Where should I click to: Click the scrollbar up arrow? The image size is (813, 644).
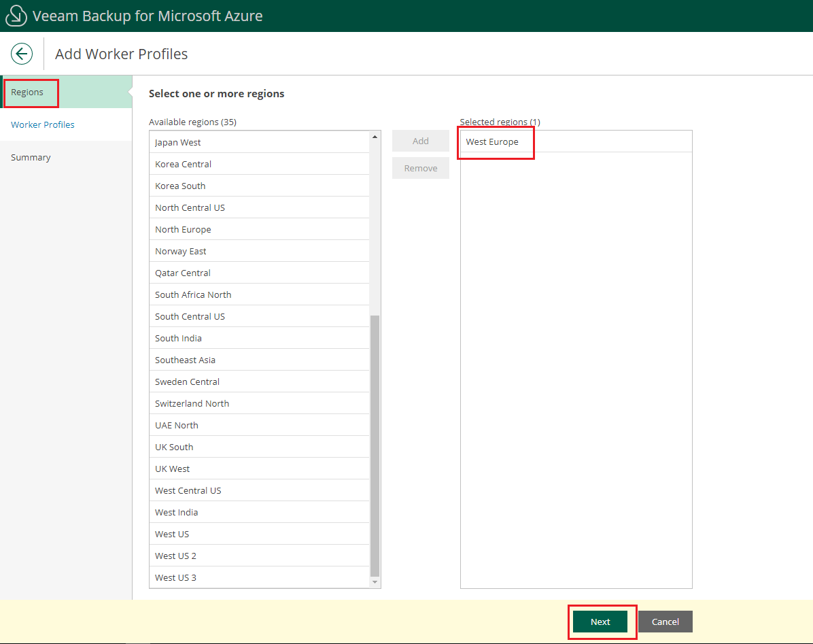tap(375, 135)
